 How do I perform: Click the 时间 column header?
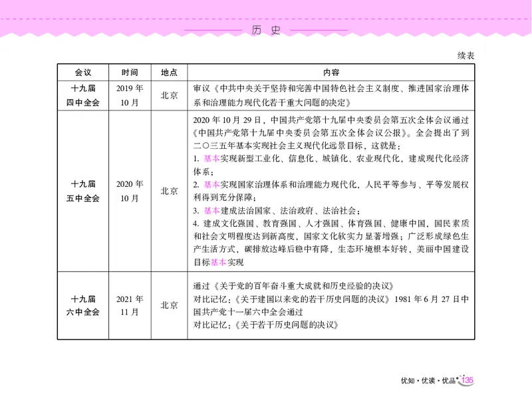[x=128, y=72]
